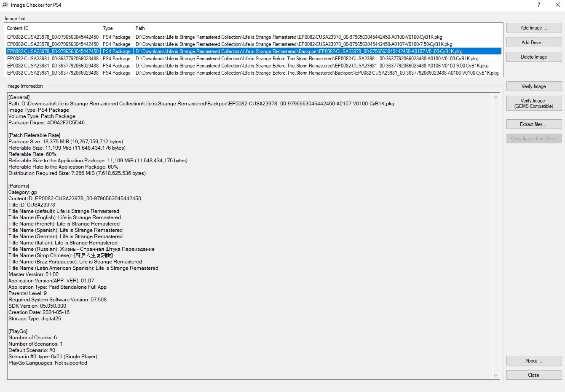
Task: Click the Distribution Required Size line
Action: tap(77, 173)
